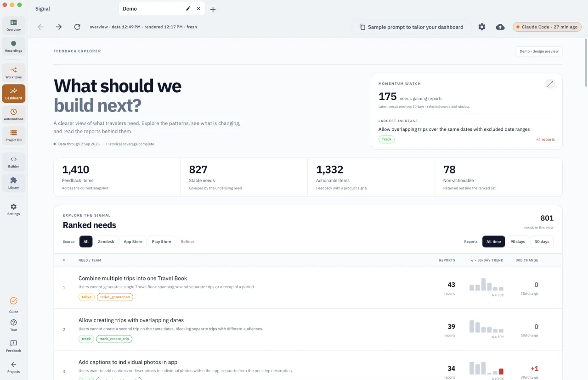Open the Overview sidebar section

13,25
